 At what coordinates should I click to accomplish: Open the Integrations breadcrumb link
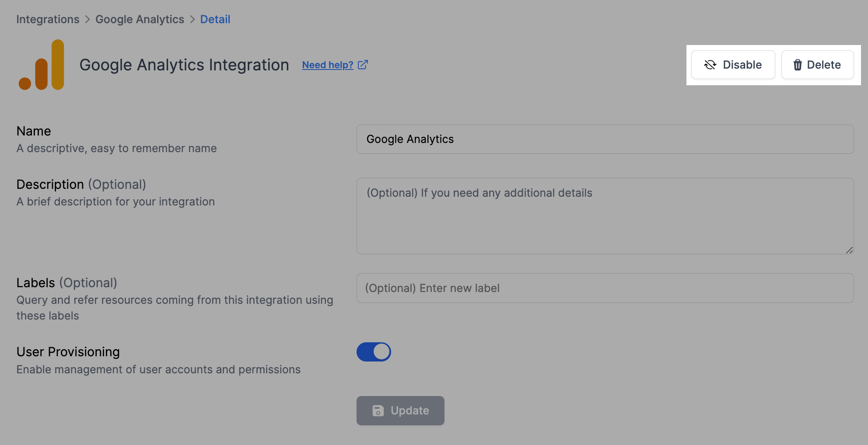[x=48, y=19]
